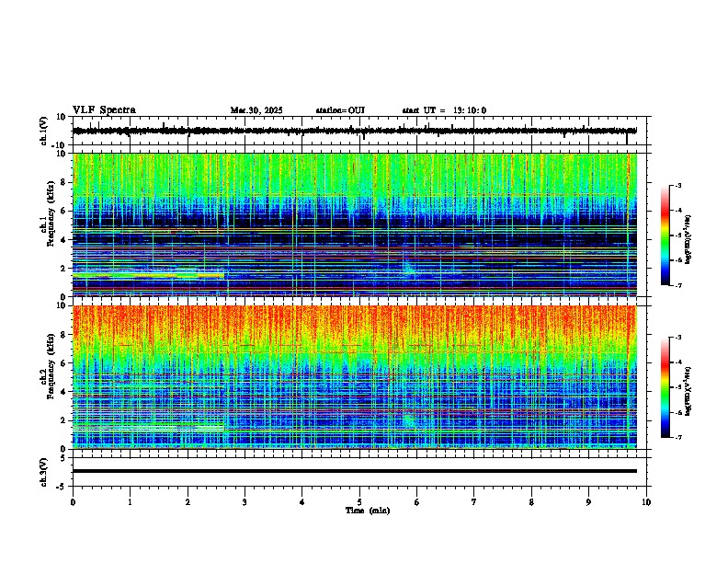Screen dimensions: 728x563
Task: Click time axis tick label "2"
Action: pos(188,502)
